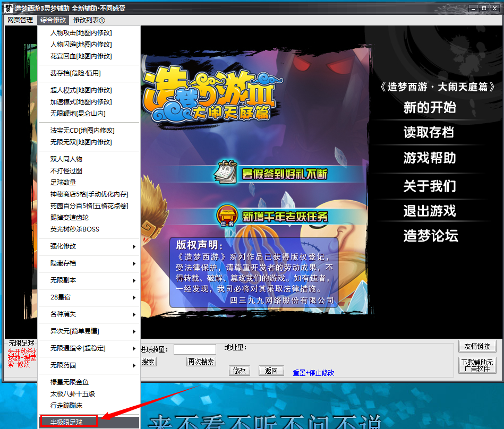
Task: Choose 贵存档[危险·慎用] option
Action: [x=89, y=73]
